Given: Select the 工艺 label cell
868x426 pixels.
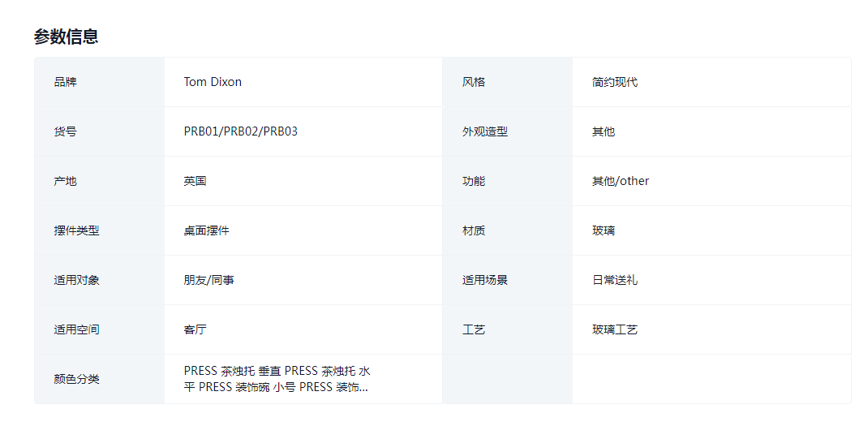Looking at the screenshot, I should pyautogui.click(x=508, y=329).
